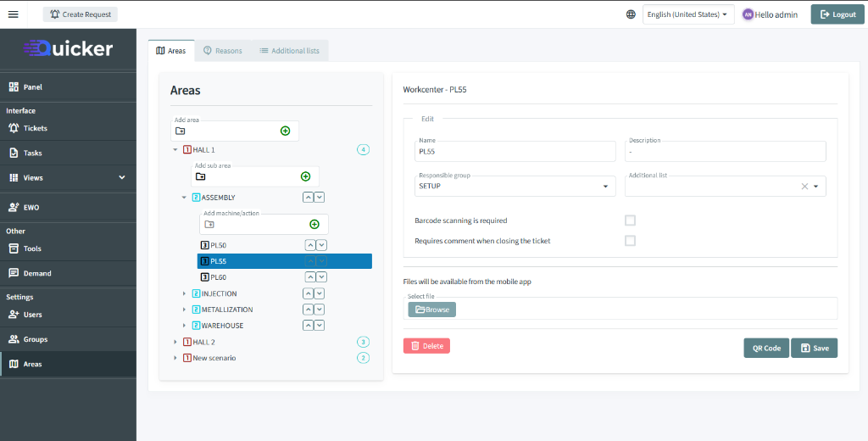Move PL50 down with arrow icon
This screenshot has width=868, height=441.
tap(320, 245)
